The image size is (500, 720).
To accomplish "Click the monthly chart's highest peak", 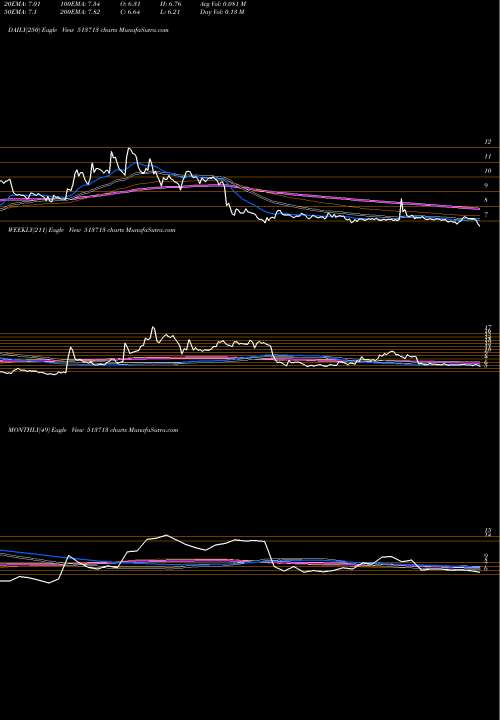I will click(166, 535).
